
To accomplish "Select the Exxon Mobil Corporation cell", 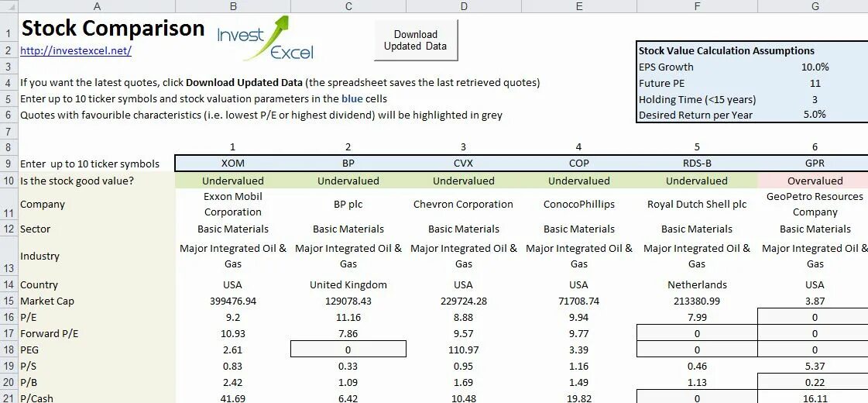I will [233, 204].
